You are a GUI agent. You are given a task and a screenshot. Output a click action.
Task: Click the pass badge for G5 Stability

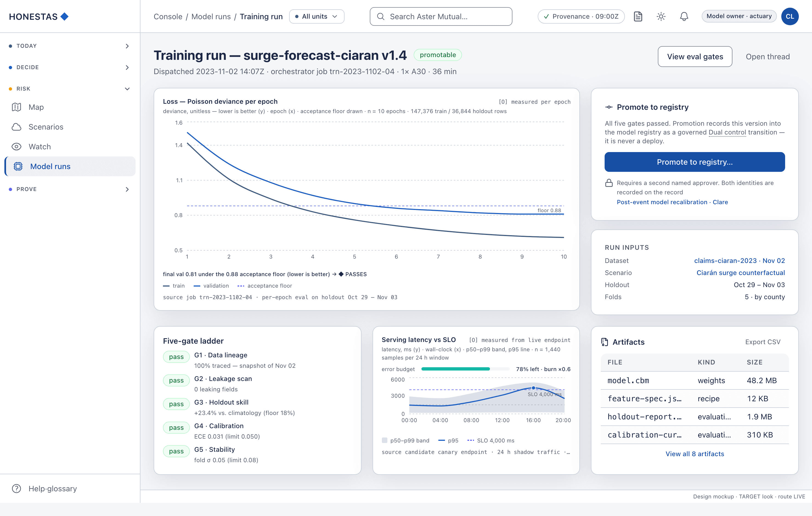click(x=176, y=451)
